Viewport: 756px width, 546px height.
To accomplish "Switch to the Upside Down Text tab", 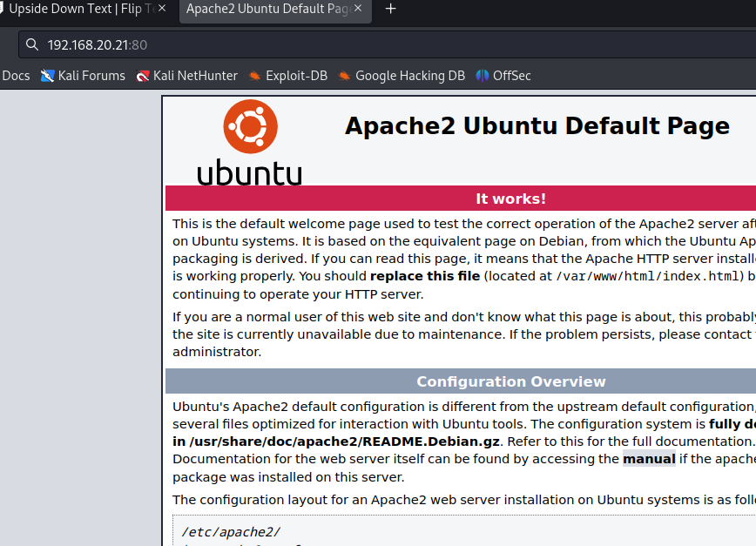I will coord(82,9).
